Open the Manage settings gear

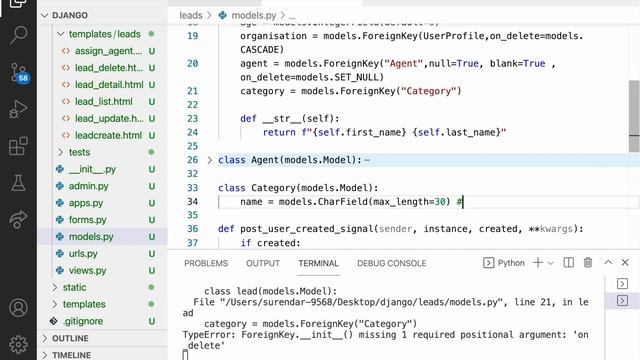18,344
